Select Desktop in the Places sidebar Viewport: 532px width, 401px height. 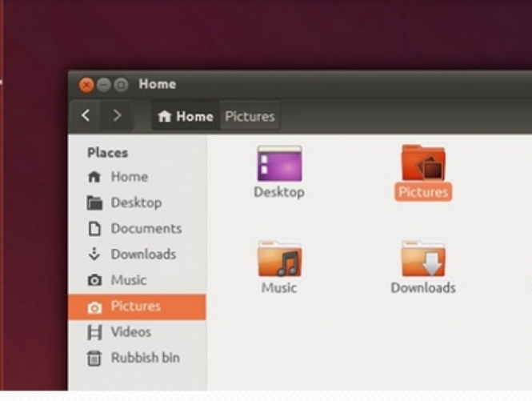tap(135, 203)
